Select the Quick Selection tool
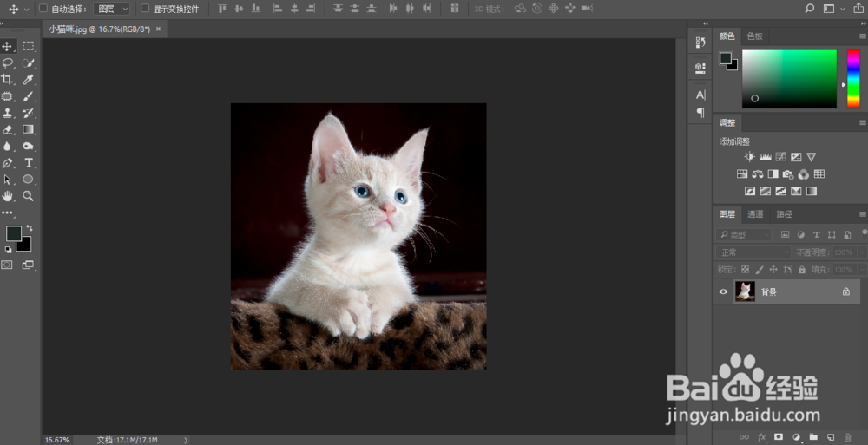This screenshot has width=868, height=445. (29, 63)
